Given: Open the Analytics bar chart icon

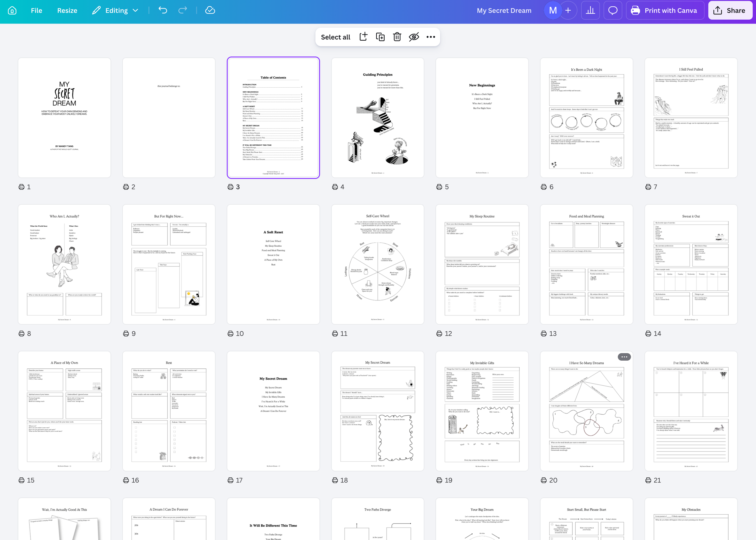Looking at the screenshot, I should [x=590, y=10].
